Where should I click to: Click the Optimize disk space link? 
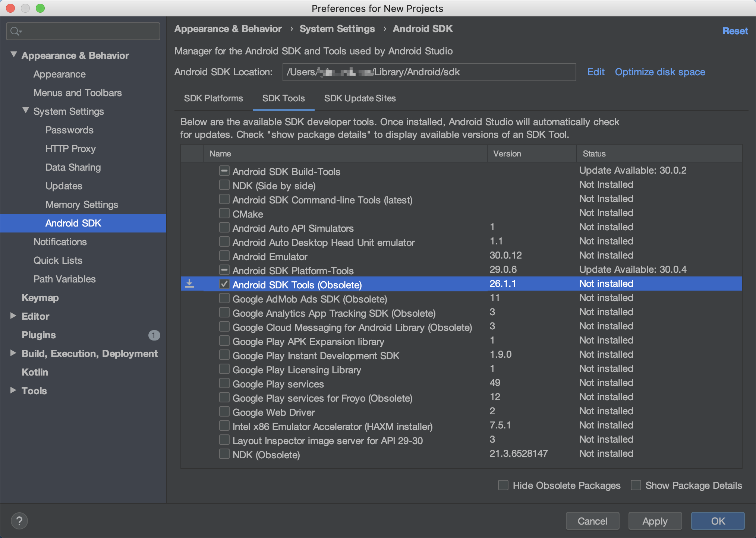pyautogui.click(x=660, y=72)
